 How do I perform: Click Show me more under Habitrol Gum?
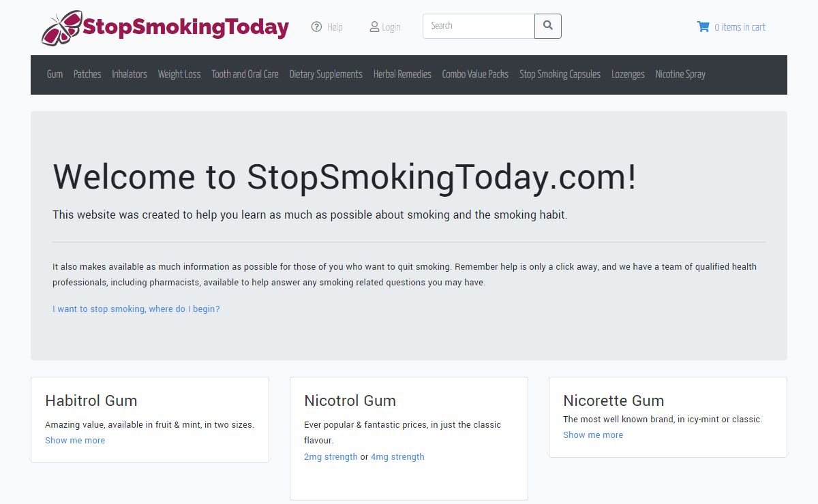75,440
